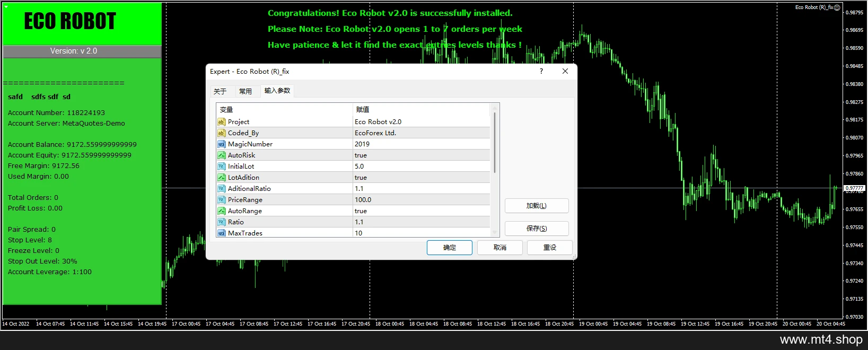Click the PriceRange row double-type icon
This screenshot has height=350, width=868.
(x=221, y=200)
